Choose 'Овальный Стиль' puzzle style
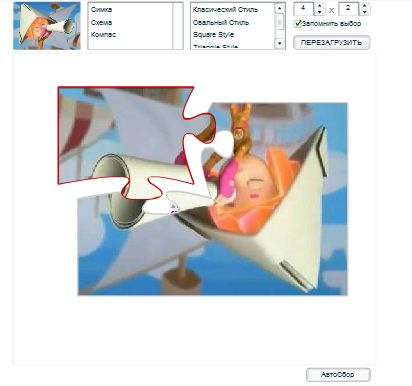Viewport: 412px width, 386px height. click(221, 23)
